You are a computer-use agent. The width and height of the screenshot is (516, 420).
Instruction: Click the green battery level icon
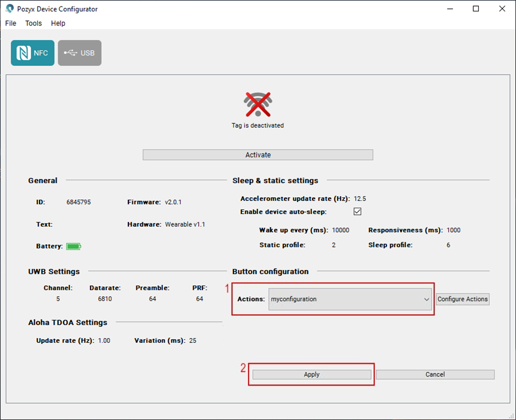73,247
